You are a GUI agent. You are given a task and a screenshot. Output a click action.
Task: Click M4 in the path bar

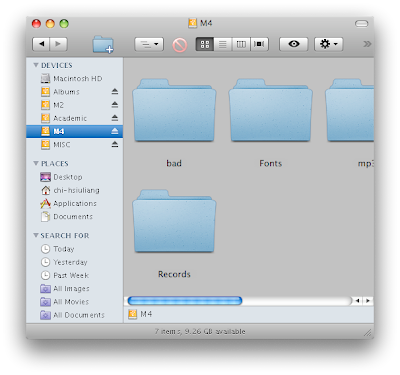[140, 314]
